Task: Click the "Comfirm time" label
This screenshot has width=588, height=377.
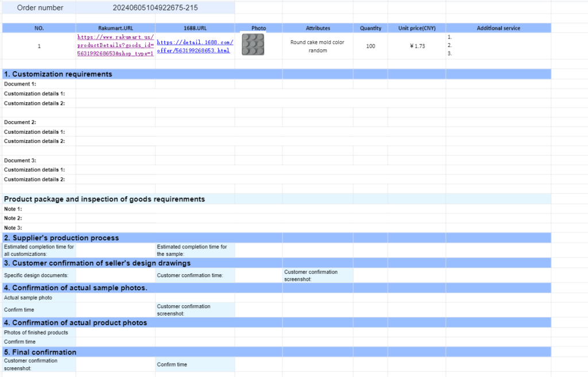Action: point(20,342)
